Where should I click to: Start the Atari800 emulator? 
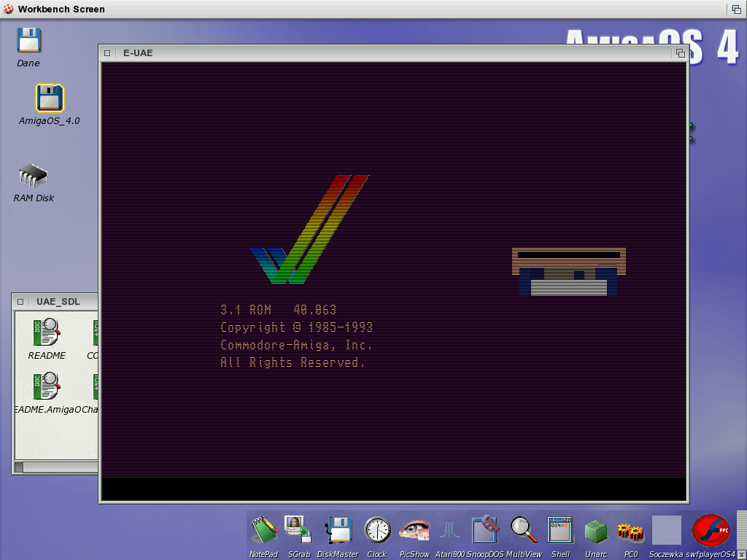click(449, 530)
